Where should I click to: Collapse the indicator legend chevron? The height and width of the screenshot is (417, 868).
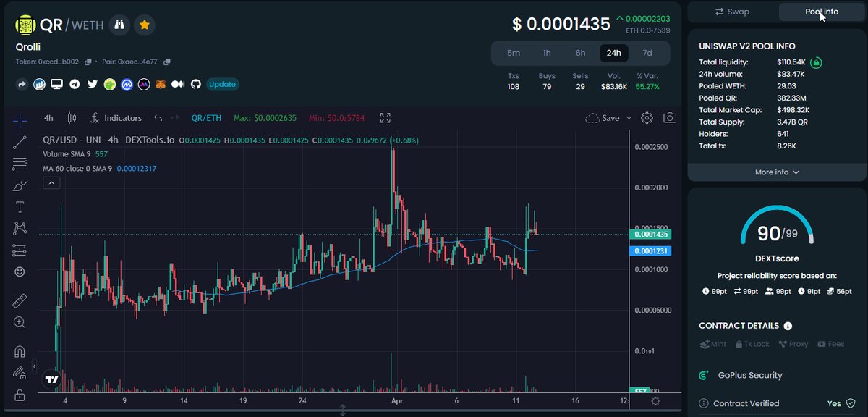pyautogui.click(x=51, y=183)
